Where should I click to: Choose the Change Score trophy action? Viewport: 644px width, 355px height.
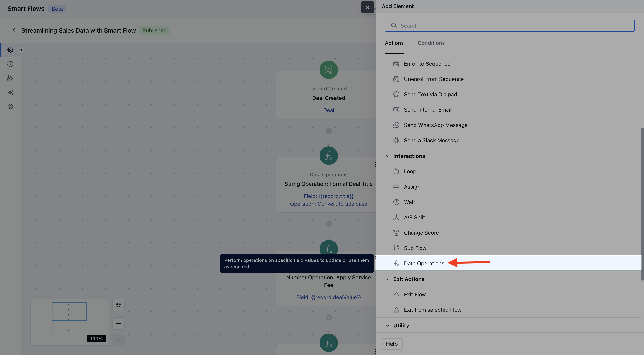(x=421, y=233)
